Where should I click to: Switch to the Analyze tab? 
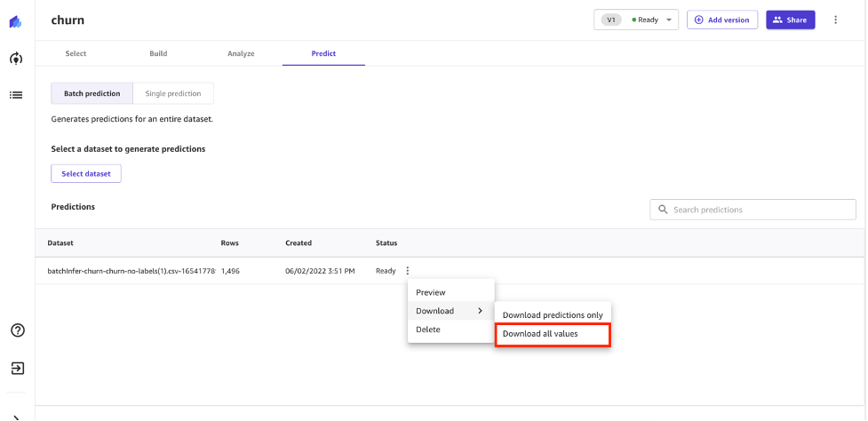[x=241, y=53]
